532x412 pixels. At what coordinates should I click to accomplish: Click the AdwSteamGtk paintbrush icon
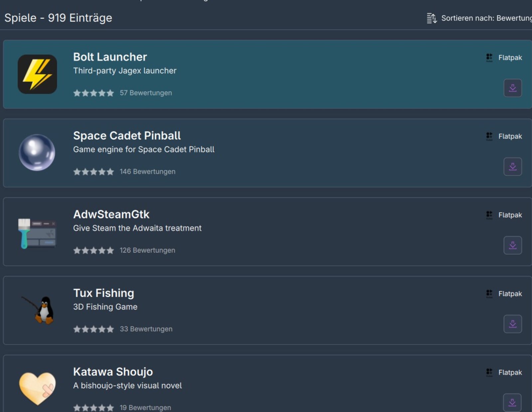(37, 233)
